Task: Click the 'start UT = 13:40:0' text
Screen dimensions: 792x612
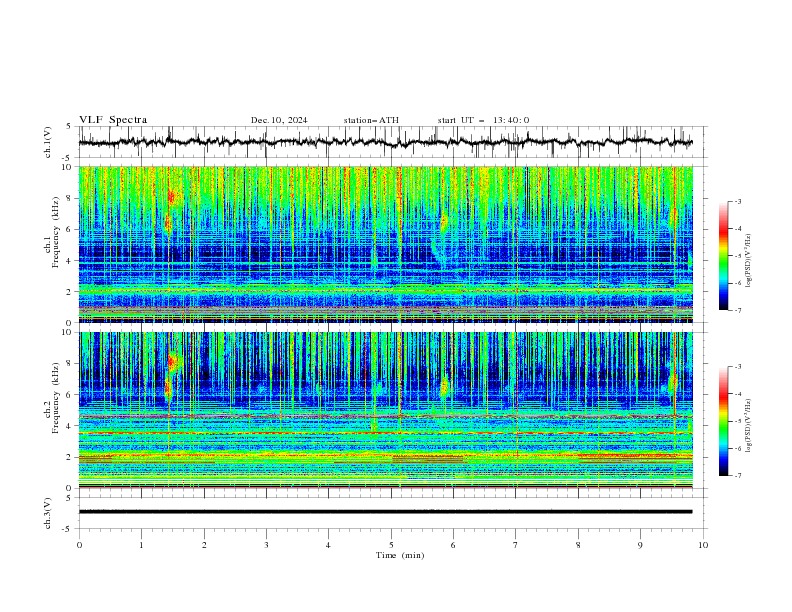Action: click(x=483, y=120)
